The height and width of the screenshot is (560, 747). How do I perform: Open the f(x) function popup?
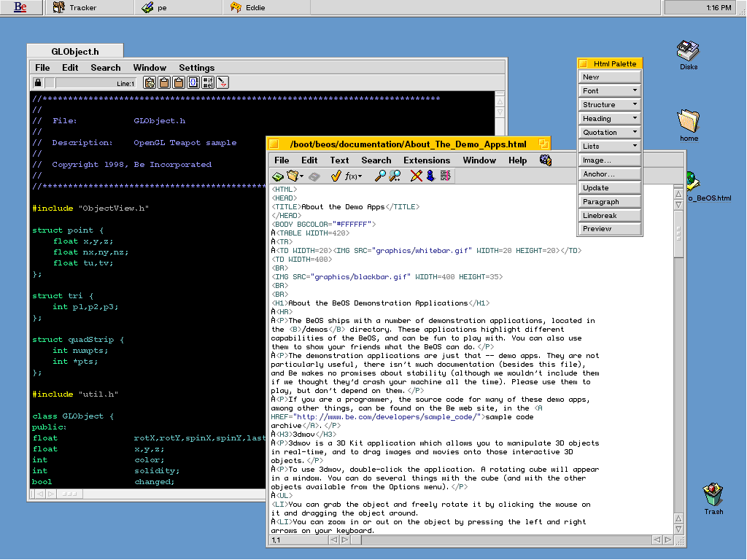[354, 176]
